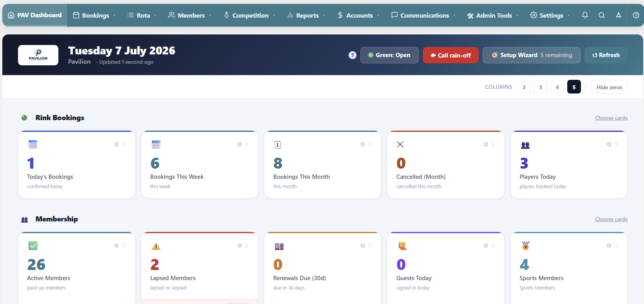644x304 pixels.
Task: Open Bookings This Week card label
Action: click(177, 177)
